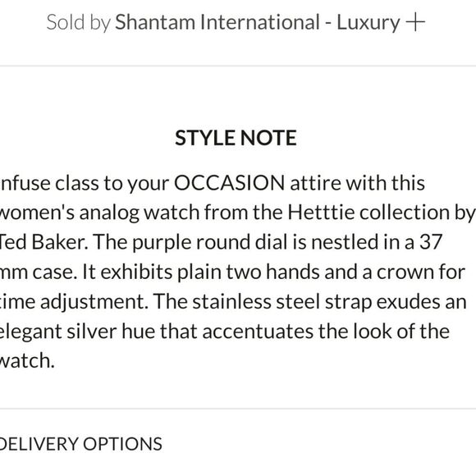Open the DELIVERY OPTIONS section

click(x=80, y=444)
